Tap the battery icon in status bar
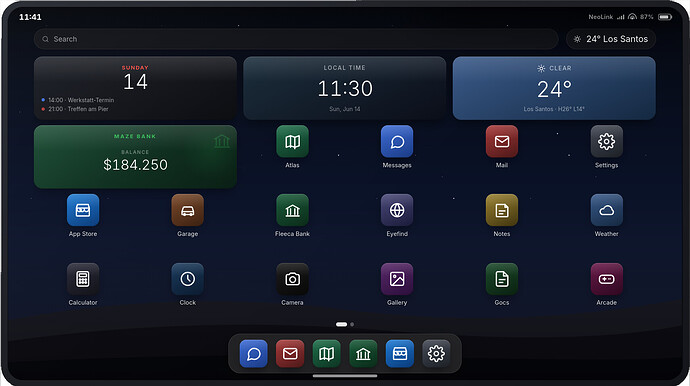The height and width of the screenshot is (386, 690). pyautogui.click(x=664, y=17)
